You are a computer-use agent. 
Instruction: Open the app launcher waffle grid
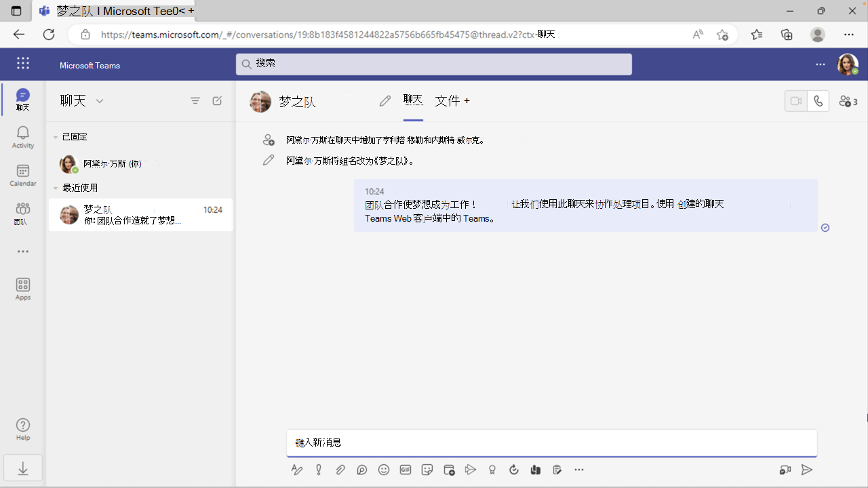(x=23, y=63)
